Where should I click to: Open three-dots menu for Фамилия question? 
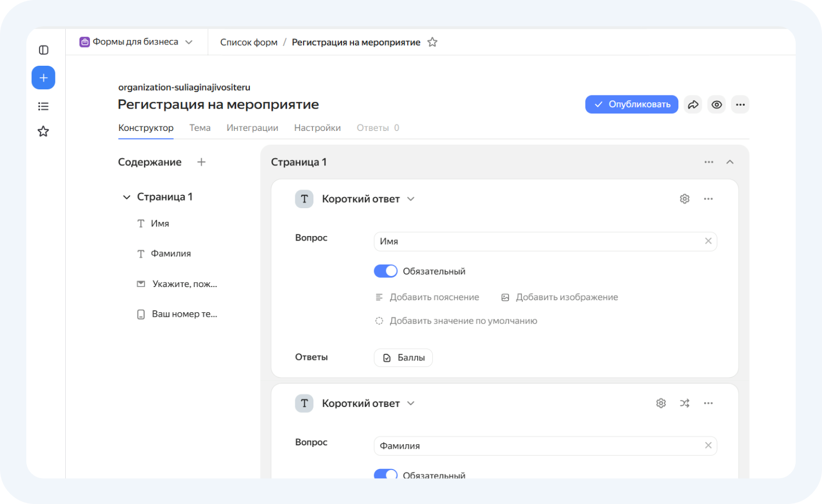click(709, 403)
